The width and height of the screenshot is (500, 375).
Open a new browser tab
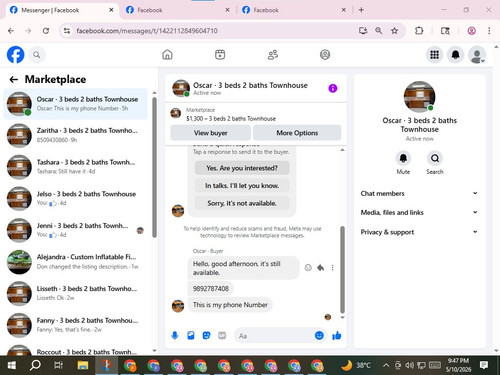click(361, 10)
